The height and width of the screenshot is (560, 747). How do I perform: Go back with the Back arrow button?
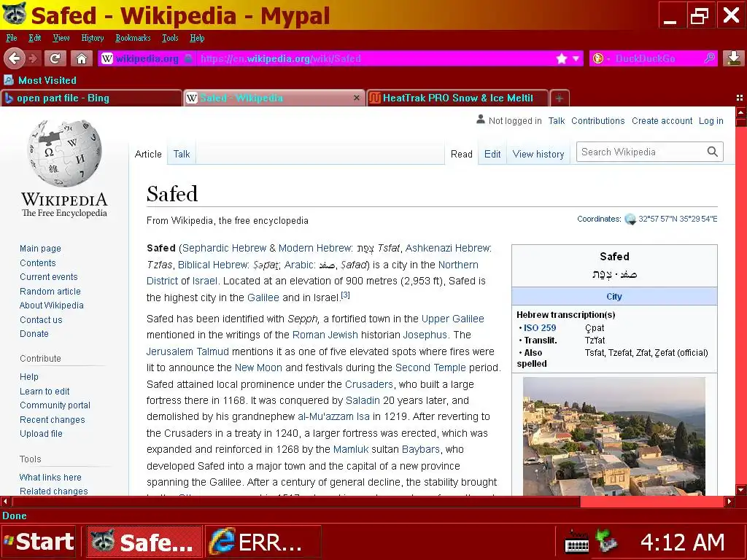tap(15, 58)
